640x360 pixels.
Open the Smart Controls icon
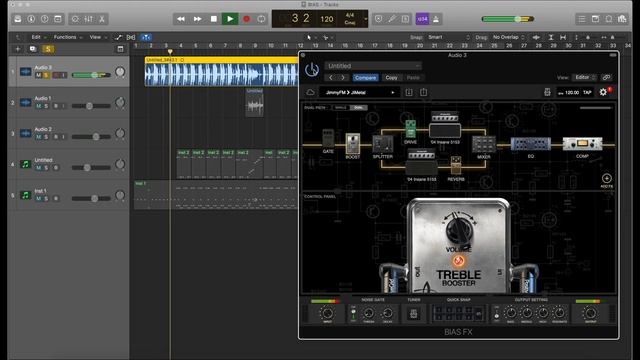tap(75, 19)
